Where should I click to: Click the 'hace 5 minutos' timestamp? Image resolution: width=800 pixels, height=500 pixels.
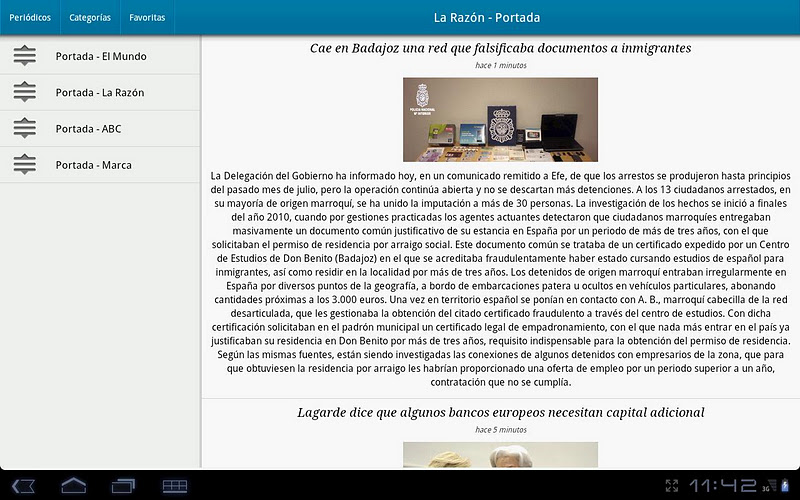[501, 430]
